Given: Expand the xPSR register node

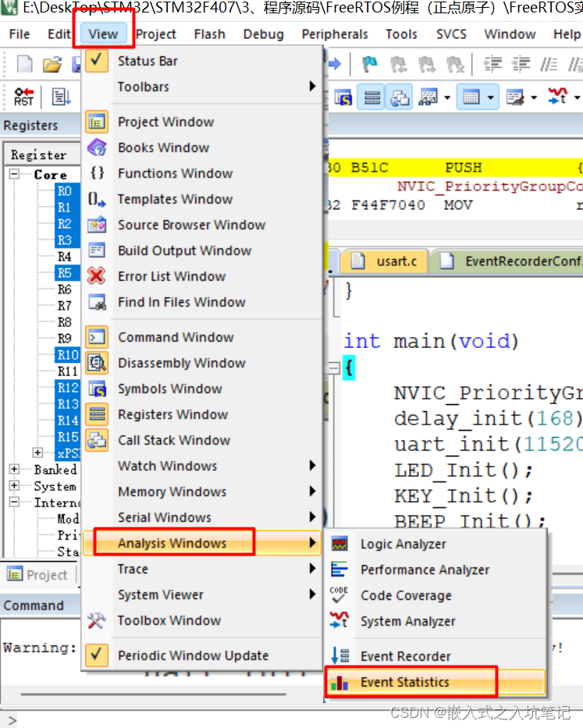Looking at the screenshot, I should [x=37, y=453].
